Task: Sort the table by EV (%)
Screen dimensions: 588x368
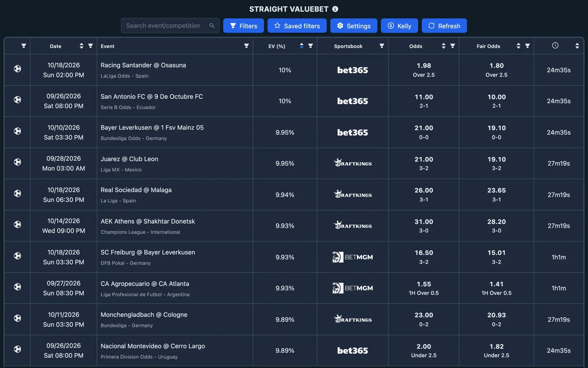Action: 301,46
